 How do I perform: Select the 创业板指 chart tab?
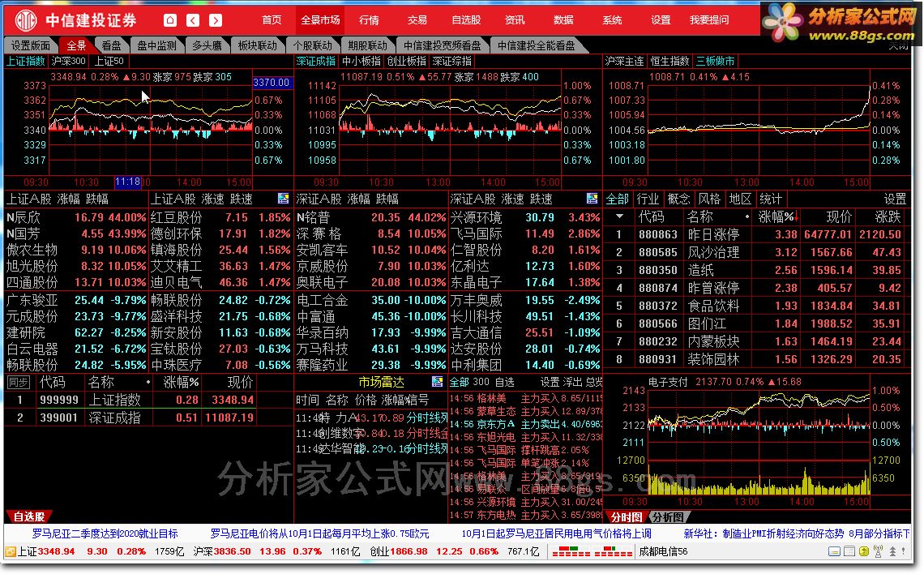[407, 61]
